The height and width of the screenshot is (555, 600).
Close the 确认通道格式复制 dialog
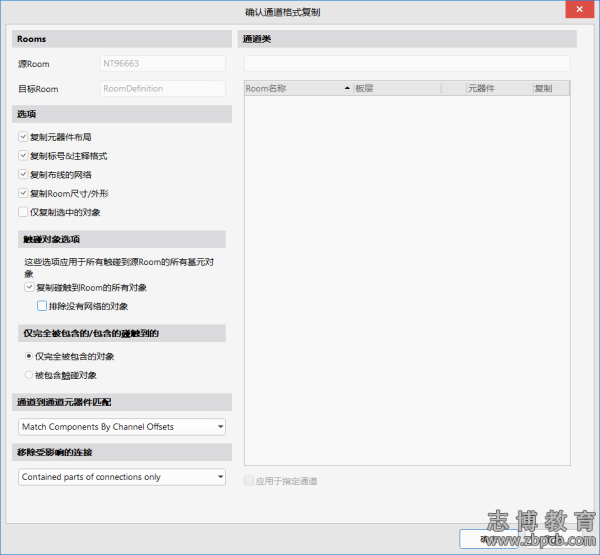pos(579,9)
